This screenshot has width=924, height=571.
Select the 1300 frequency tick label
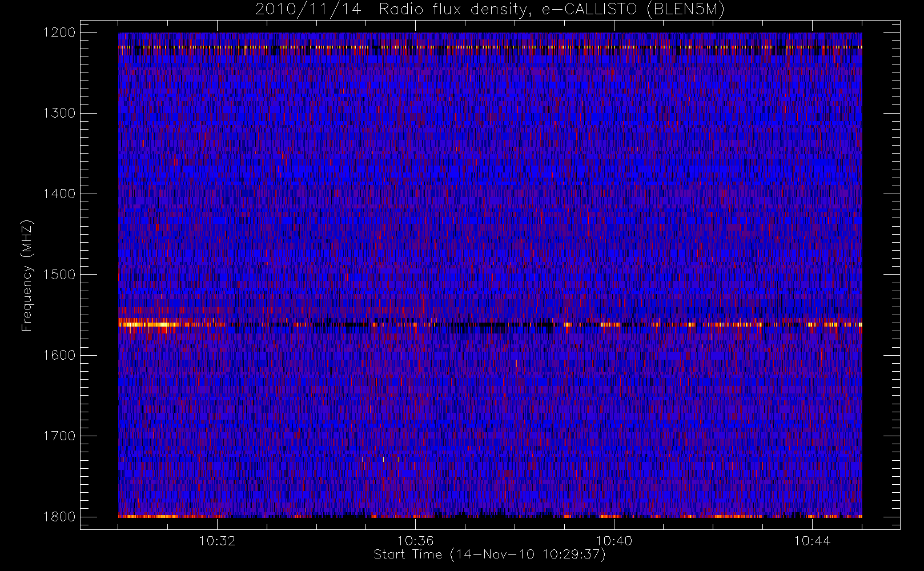pos(59,113)
